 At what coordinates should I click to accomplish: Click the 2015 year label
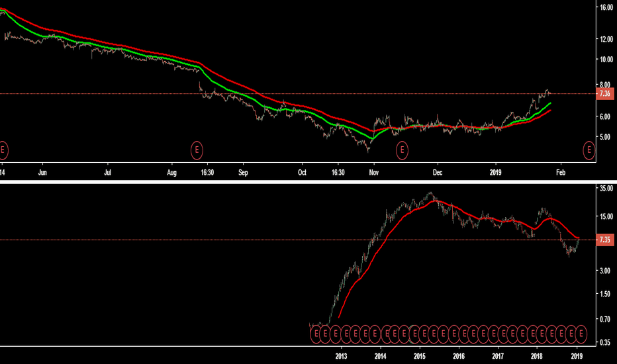pyautogui.click(x=420, y=356)
